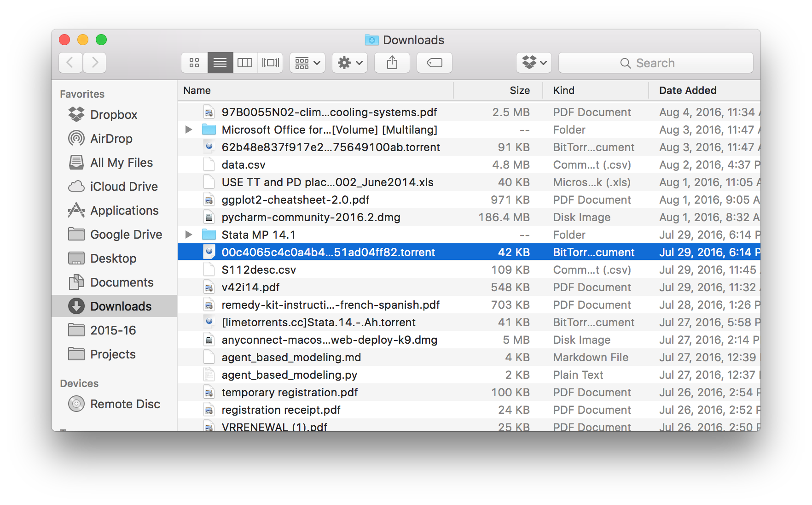Screen dimensions: 812x505
Task: Click the pycharm disk image icon
Action: [x=209, y=217]
